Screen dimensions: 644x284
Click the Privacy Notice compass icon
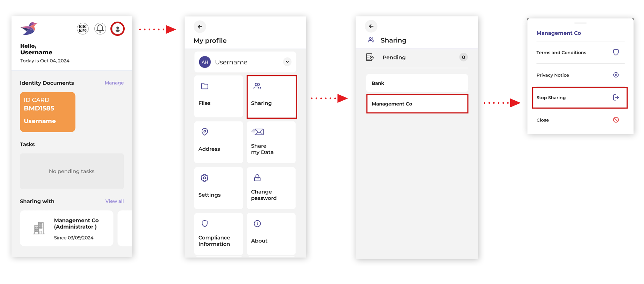(616, 75)
